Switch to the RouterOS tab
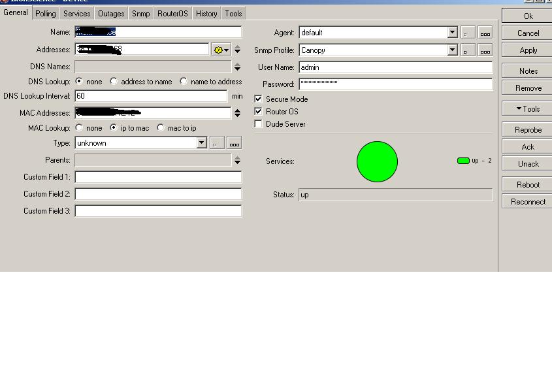Screen dimensions: 552x392 (x=172, y=14)
